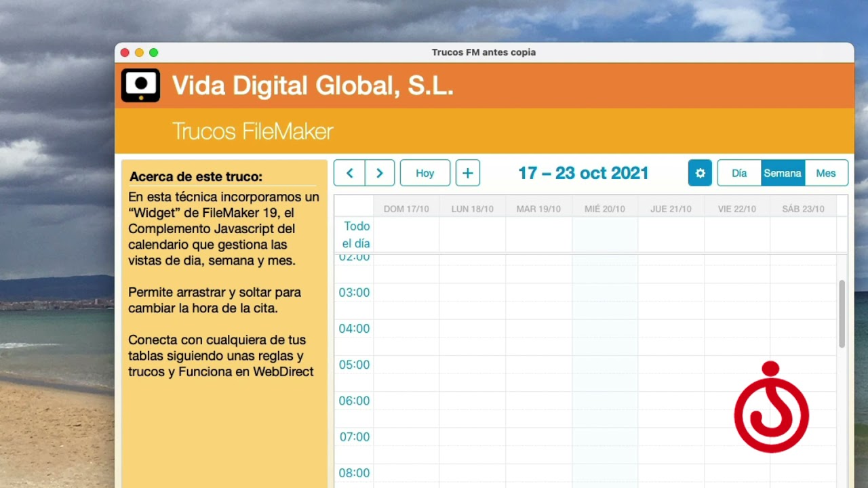Switch to Semana view

pos(783,173)
